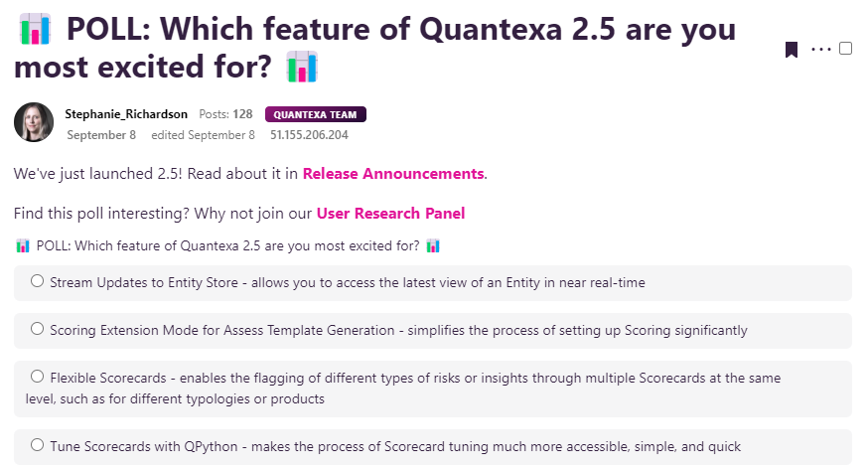Bookmark this poll discussion

coord(792,50)
